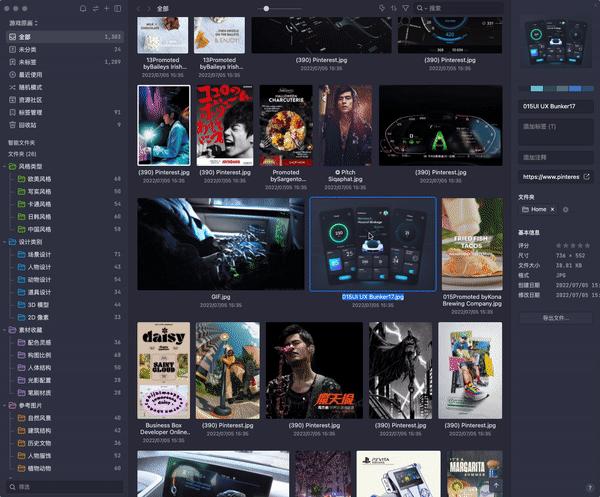This screenshot has height=497, width=600.
Task: Open the filter funnel icon
Action: (406, 8)
